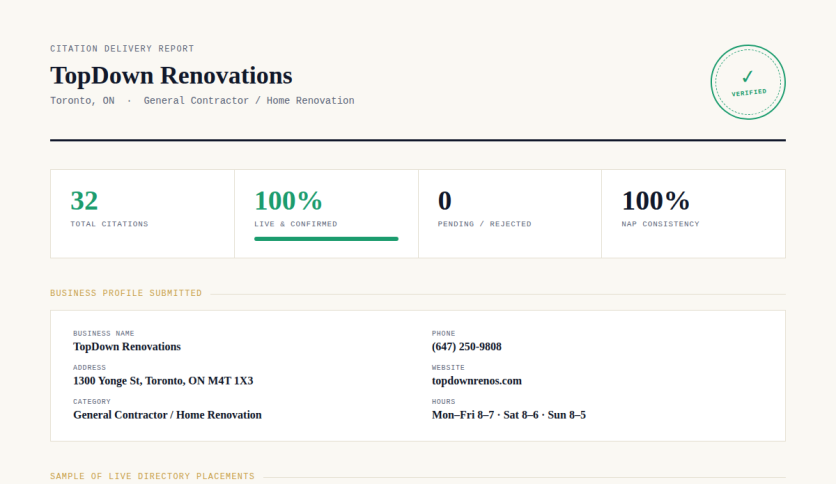Click the Citation Delivery Report label
836x484 pixels.
(122, 49)
